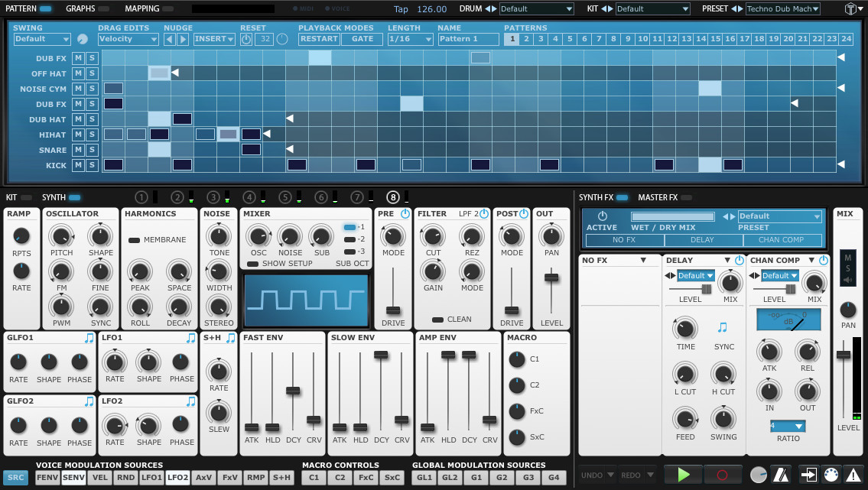Toggle the PRE section power icon
868x490 pixels.
pyautogui.click(x=405, y=213)
